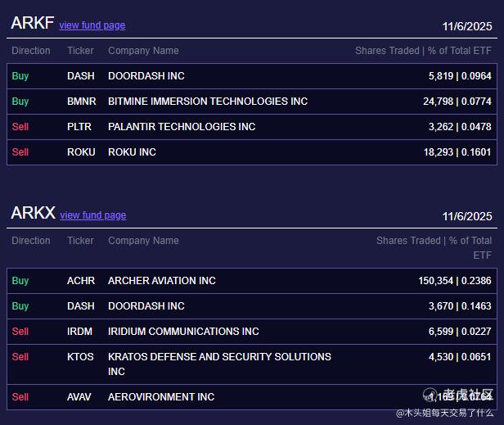Open the ARKX view fund page link
Screen dimensions: 504x425
pos(93,215)
